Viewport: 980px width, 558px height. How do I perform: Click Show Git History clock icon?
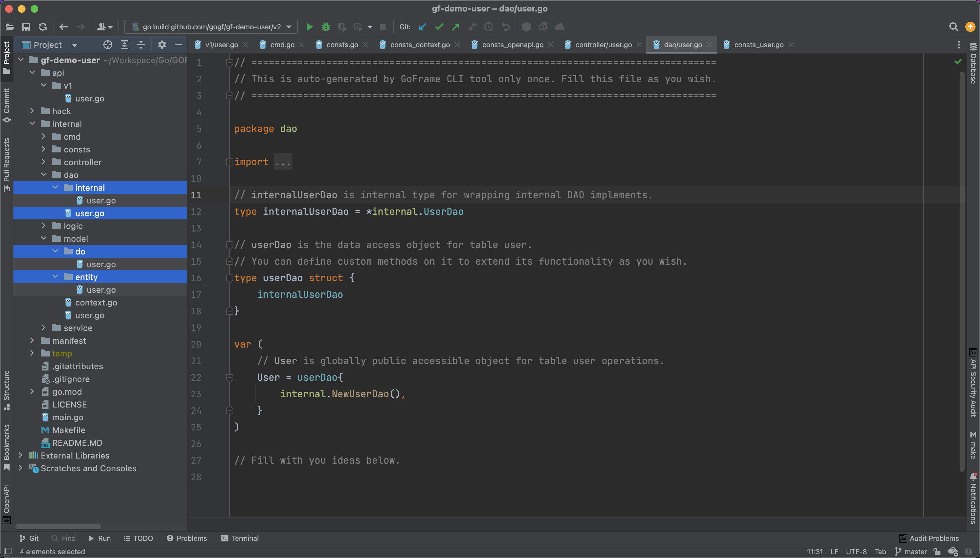tap(488, 27)
